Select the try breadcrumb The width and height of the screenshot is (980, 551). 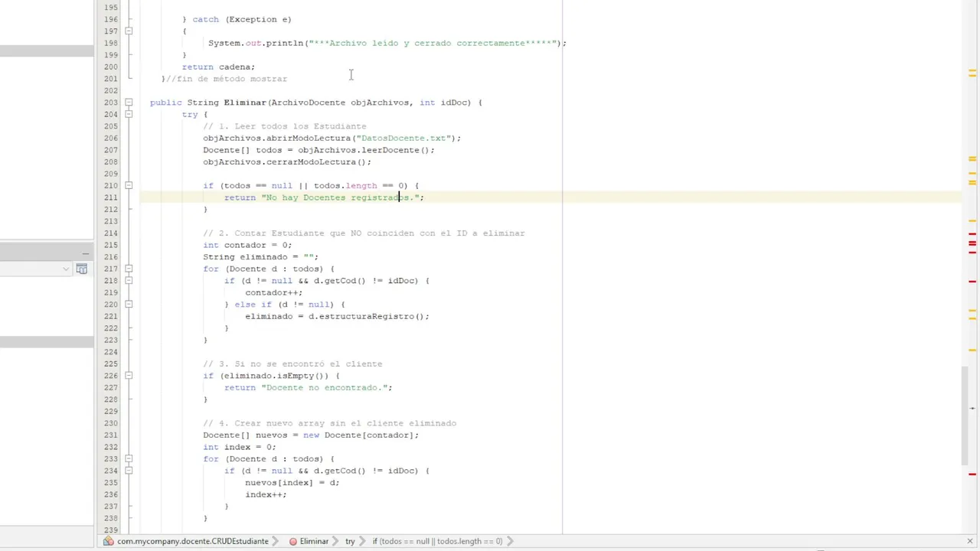(x=350, y=541)
